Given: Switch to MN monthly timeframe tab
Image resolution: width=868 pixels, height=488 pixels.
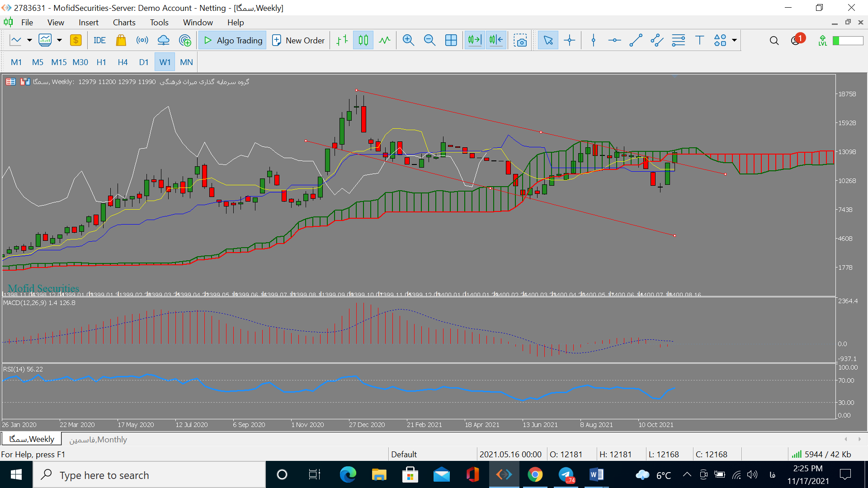Looking at the screenshot, I should 187,62.
